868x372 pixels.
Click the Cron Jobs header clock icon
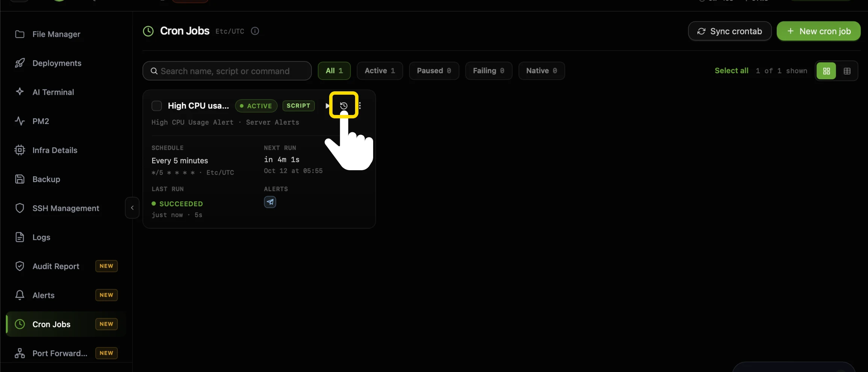coord(148,31)
